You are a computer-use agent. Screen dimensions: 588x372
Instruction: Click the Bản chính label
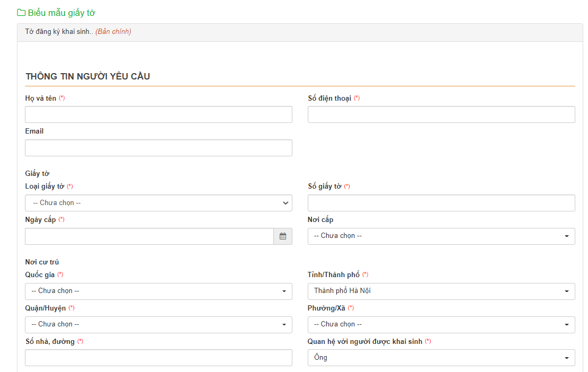(x=113, y=32)
